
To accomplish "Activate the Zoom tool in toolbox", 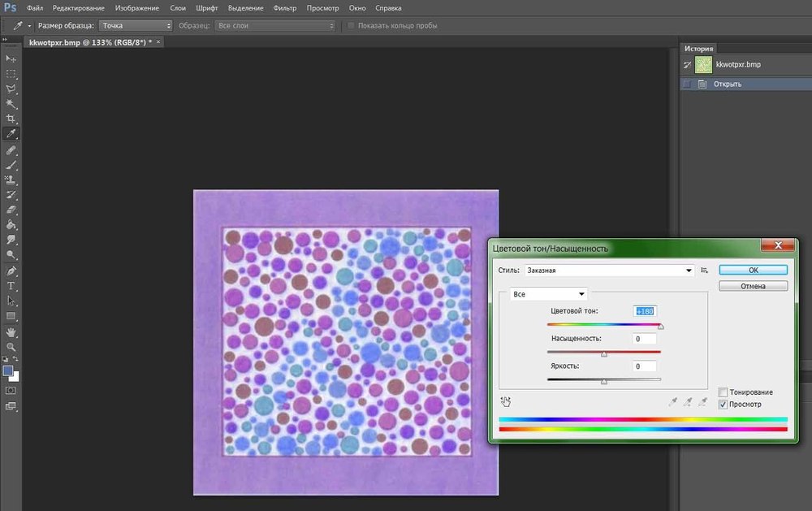I will click(x=11, y=346).
